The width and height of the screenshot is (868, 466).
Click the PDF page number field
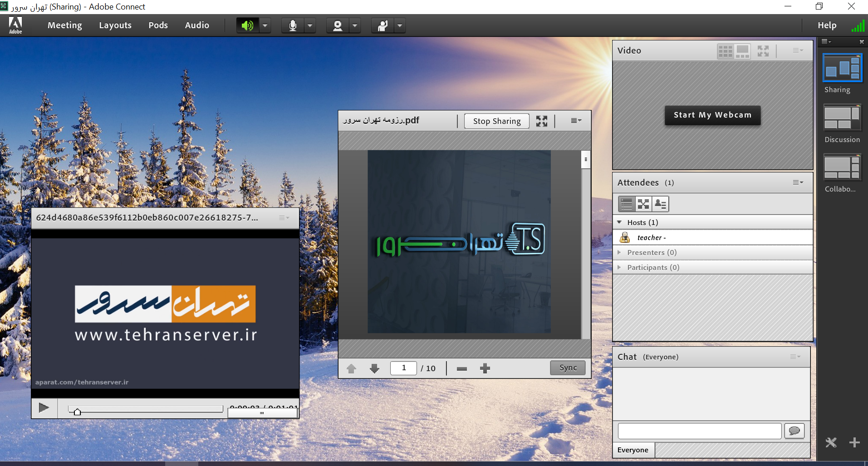pos(403,368)
